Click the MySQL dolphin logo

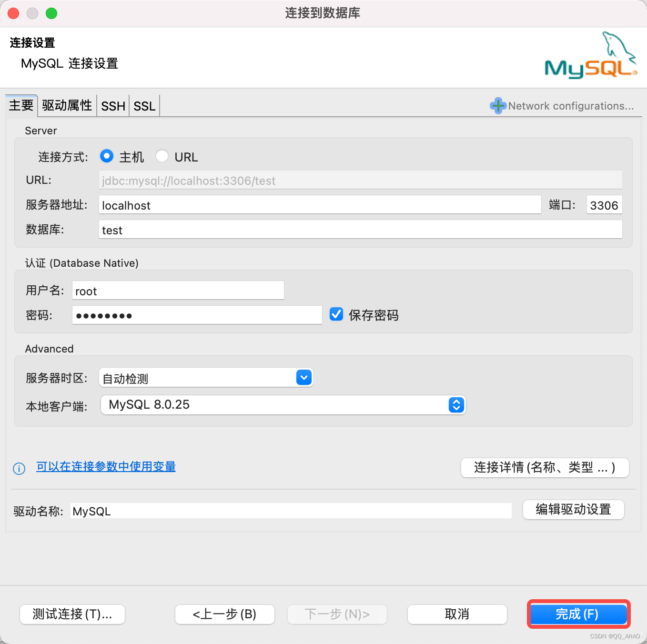click(x=591, y=55)
